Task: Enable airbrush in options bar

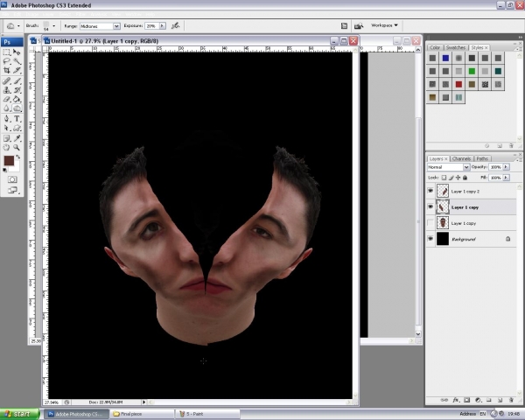Action: click(176, 25)
